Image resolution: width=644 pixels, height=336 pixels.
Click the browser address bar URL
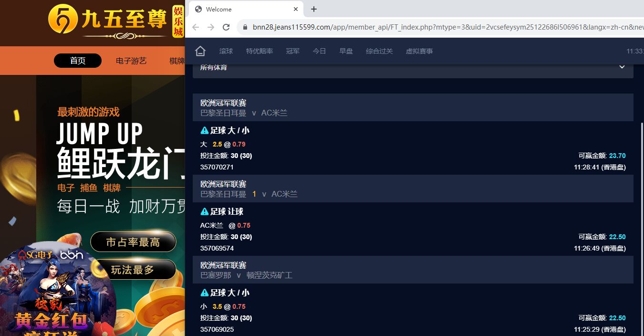(447, 27)
